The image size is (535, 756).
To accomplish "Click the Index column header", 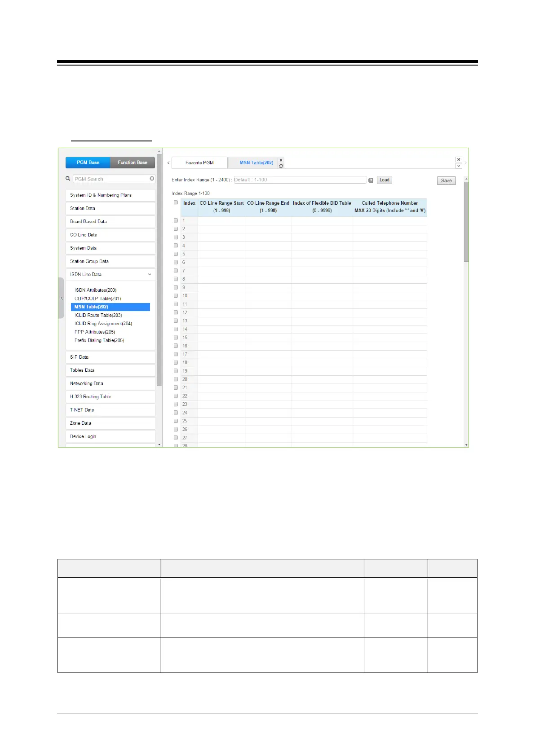I will pyautogui.click(x=189, y=207).
